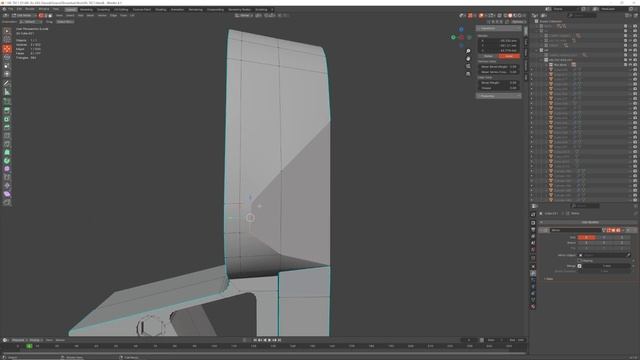Image resolution: width=640 pixels, height=360 pixels.
Task: Switch to the Modeling workspace tab
Action: click(x=86, y=9)
